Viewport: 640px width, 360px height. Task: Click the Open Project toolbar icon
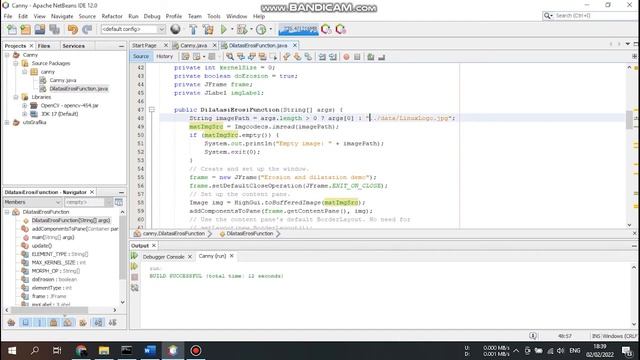tap(40, 29)
